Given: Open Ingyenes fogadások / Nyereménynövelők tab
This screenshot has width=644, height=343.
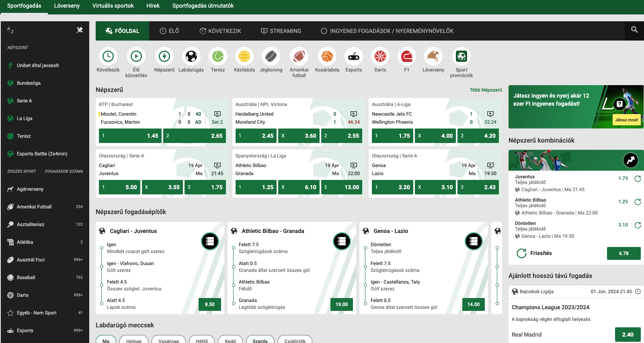Looking at the screenshot, I should [x=387, y=31].
